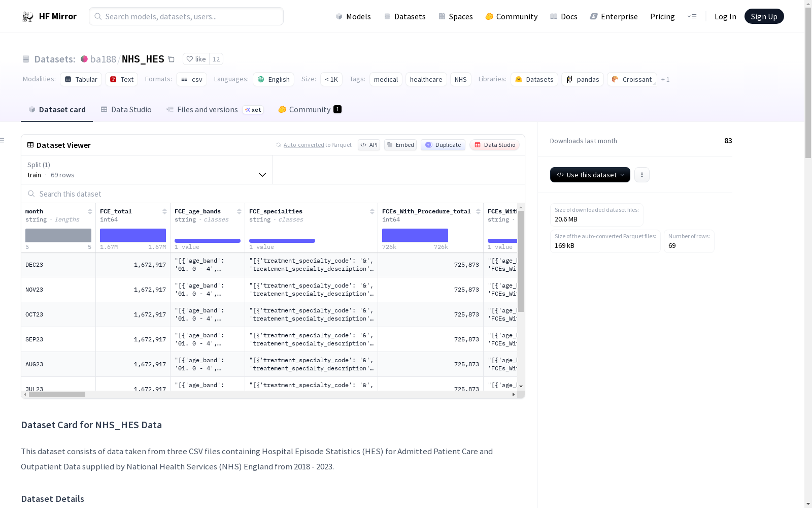Screen dimensions: 812x508
Task: Sort the FCEs_With_Procedure_total column
Action: click(x=478, y=211)
